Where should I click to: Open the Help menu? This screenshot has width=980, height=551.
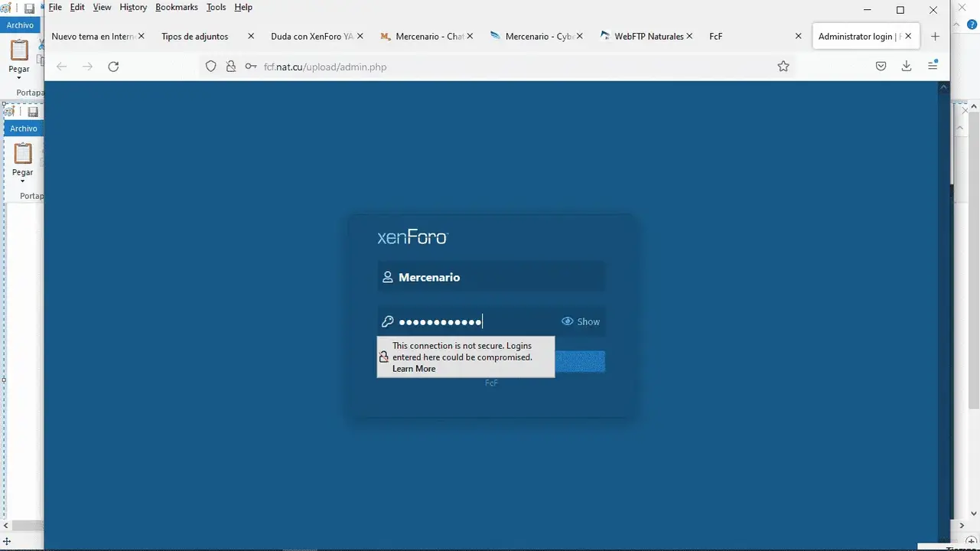(243, 7)
